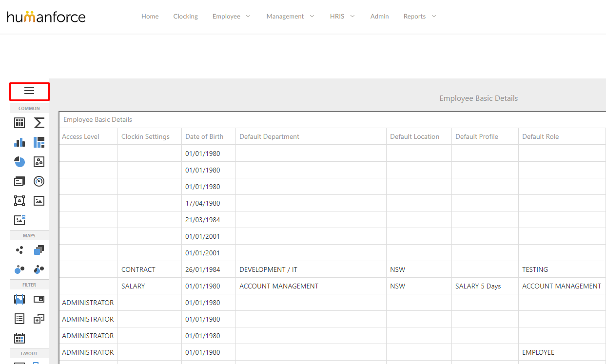Select the Column chart widget icon

coord(20,142)
